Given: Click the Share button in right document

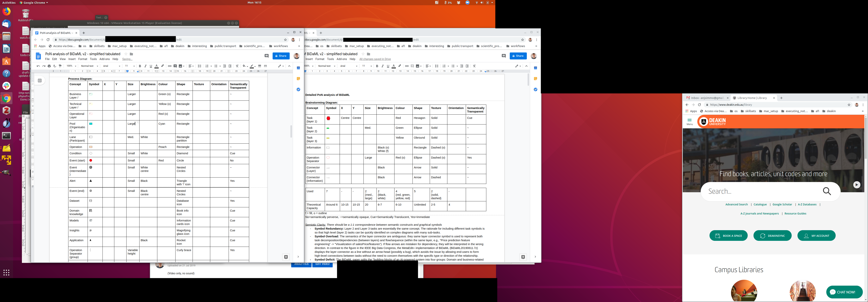Looking at the screenshot, I should click(x=518, y=56).
